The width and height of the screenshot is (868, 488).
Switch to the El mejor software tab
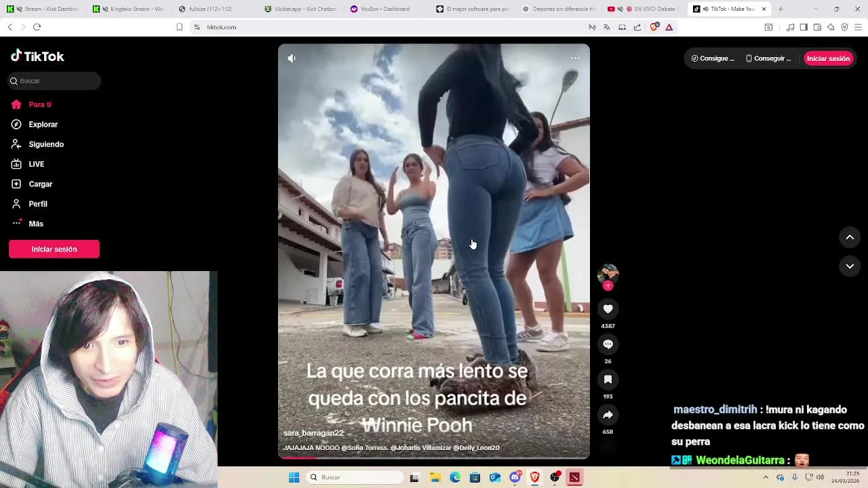click(473, 9)
